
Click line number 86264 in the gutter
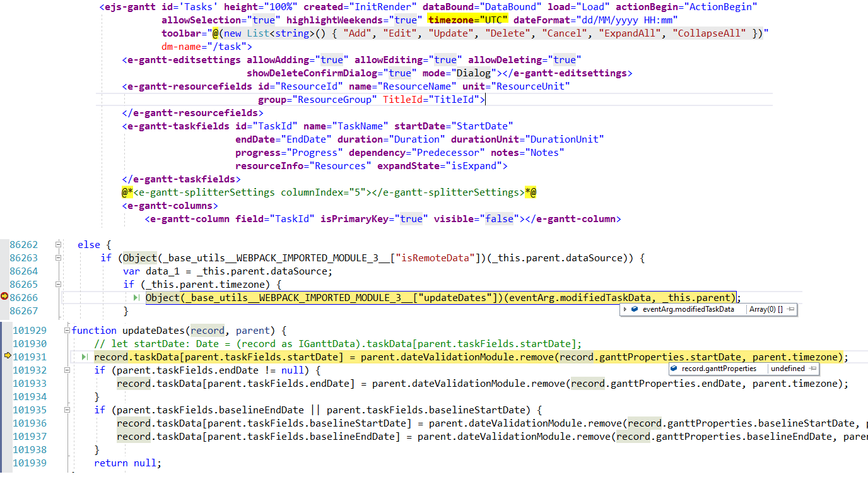[x=24, y=271]
